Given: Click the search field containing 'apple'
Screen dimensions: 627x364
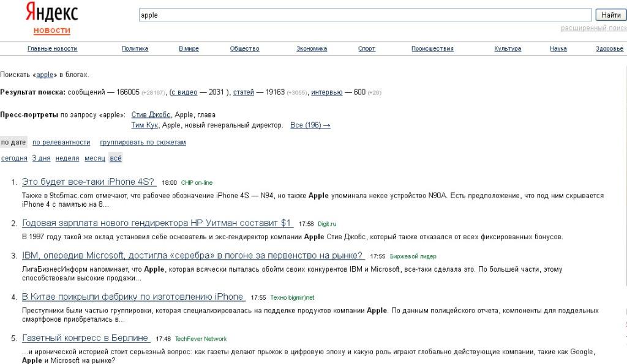Looking at the screenshot, I should pyautogui.click(x=366, y=15).
